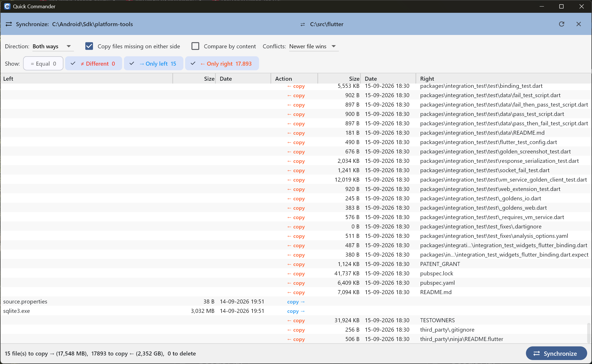
Task: Enable 'Compare by content' checkbox
Action: point(195,46)
